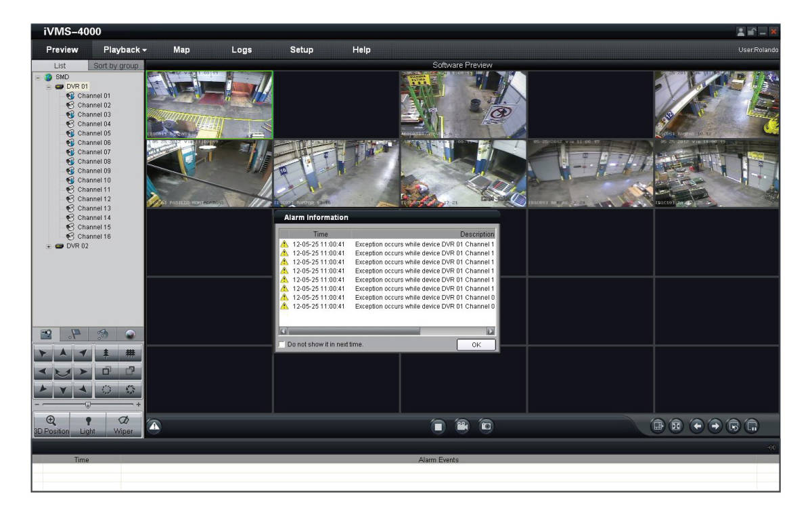Viewport: 812px width, 517px height.
Task: Click pause-switch icon at toolbar end
Action: (x=752, y=426)
